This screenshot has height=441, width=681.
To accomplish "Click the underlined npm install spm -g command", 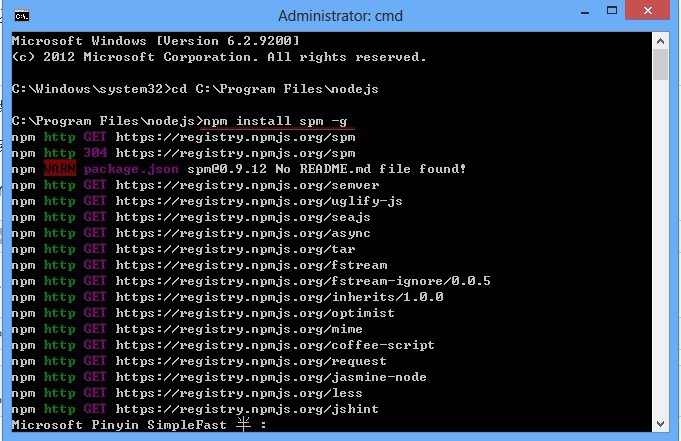I will pos(275,121).
